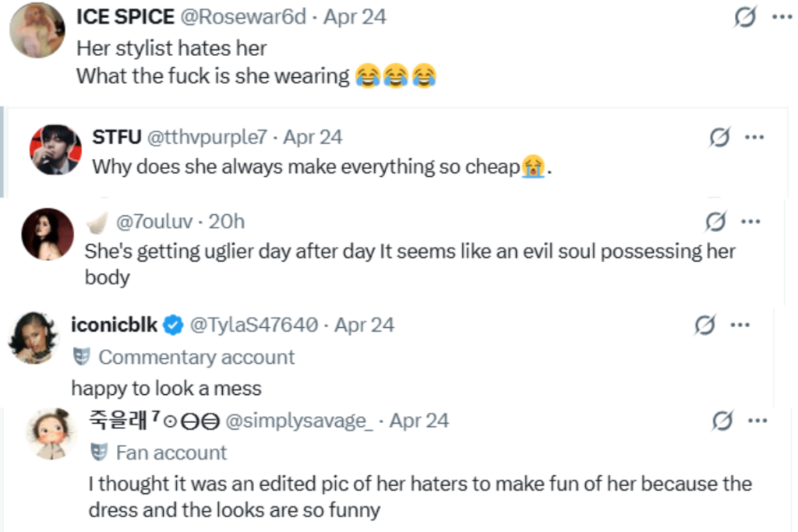Click the verified badge next to iconicblk
Image resolution: width=798 pixels, height=532 pixels.
171,325
